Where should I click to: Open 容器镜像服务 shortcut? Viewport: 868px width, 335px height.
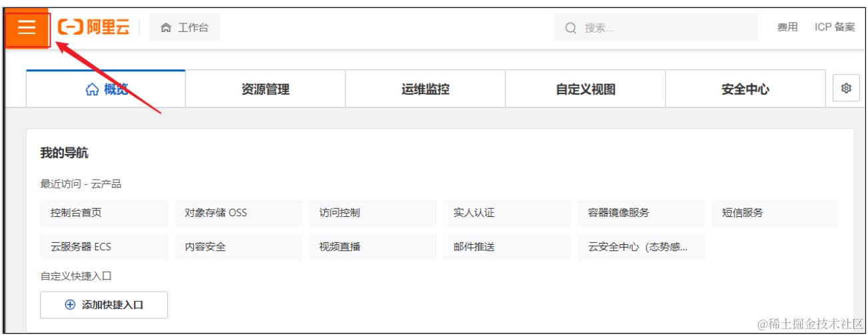(x=641, y=213)
